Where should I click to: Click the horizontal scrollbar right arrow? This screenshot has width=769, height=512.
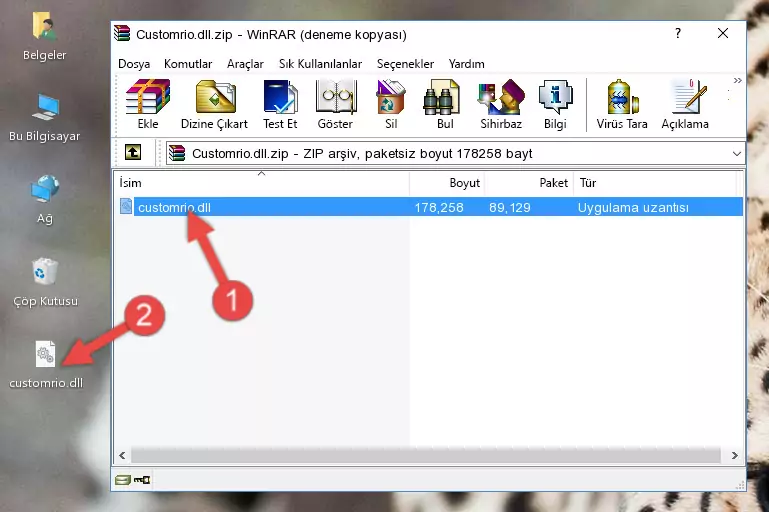pyautogui.click(x=734, y=455)
